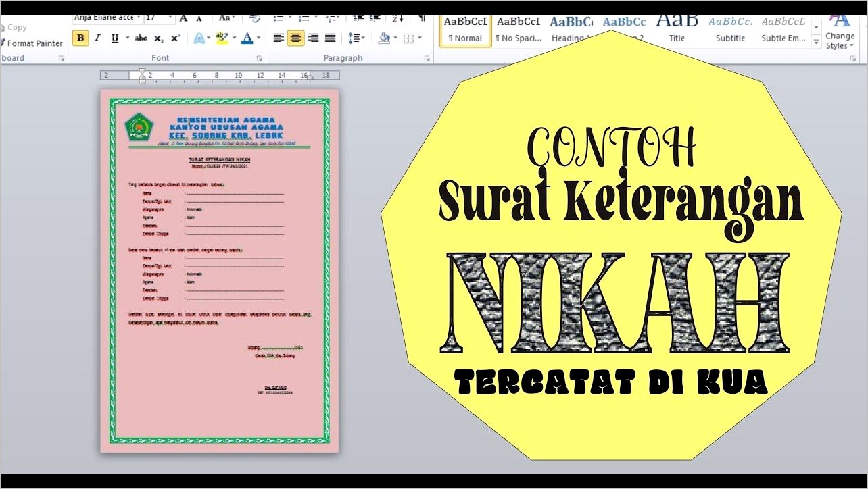Expand the highlight color dropdown arrow
Screen dimensions: 868x489
(x=234, y=38)
